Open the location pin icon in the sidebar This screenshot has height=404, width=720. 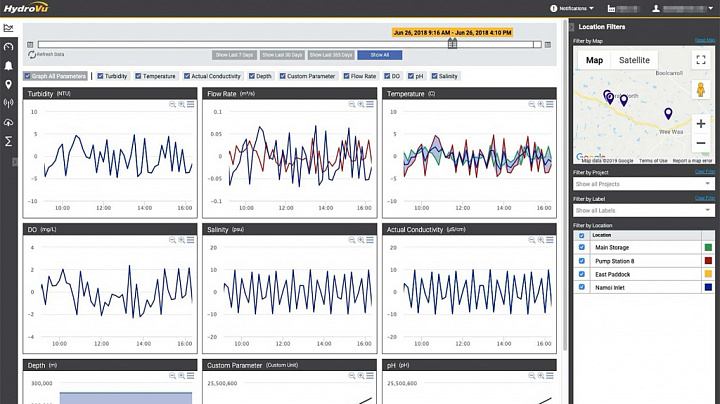click(x=9, y=85)
